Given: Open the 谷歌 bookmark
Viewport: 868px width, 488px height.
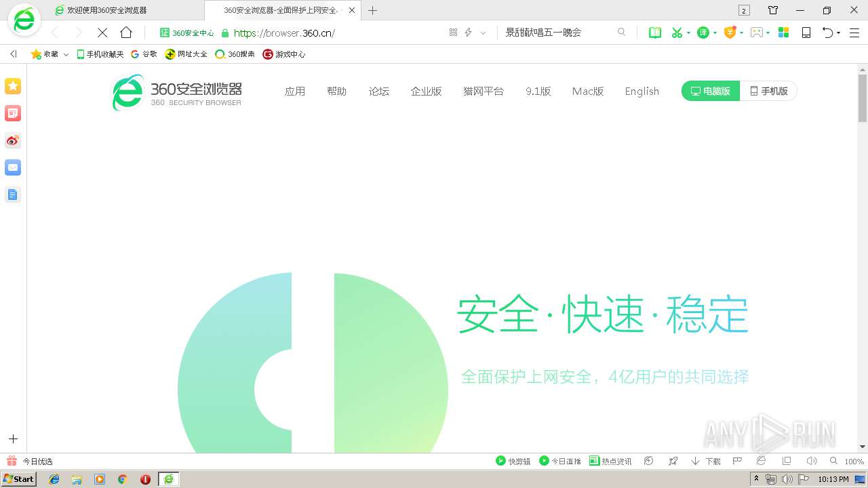Looking at the screenshot, I should coord(144,54).
